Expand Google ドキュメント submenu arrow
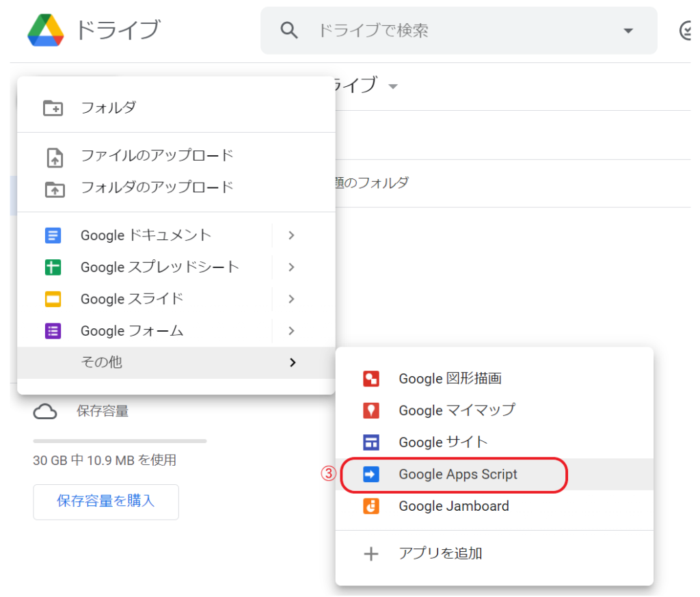 click(x=291, y=235)
